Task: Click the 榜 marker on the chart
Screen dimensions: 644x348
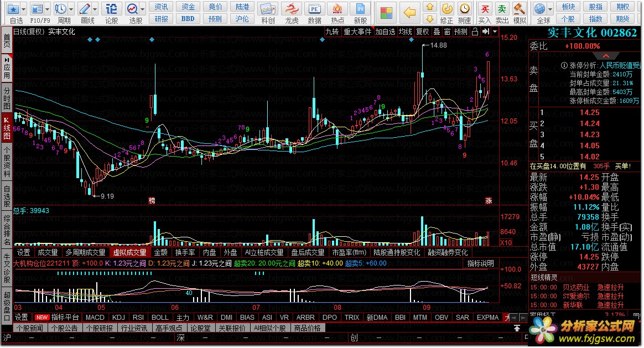Action: pos(152,200)
